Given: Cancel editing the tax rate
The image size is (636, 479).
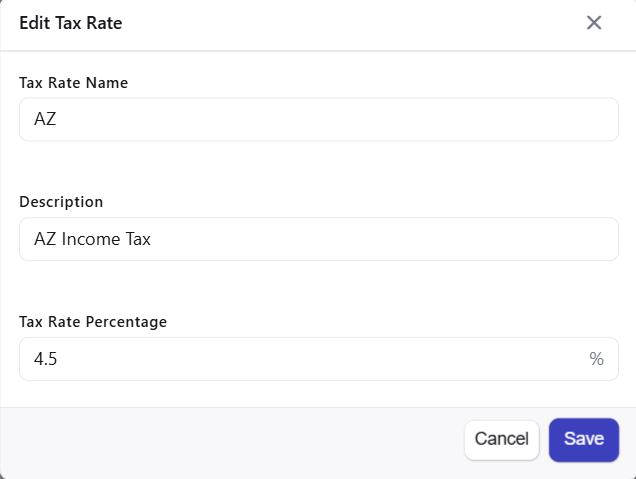Looking at the screenshot, I should (502, 439).
